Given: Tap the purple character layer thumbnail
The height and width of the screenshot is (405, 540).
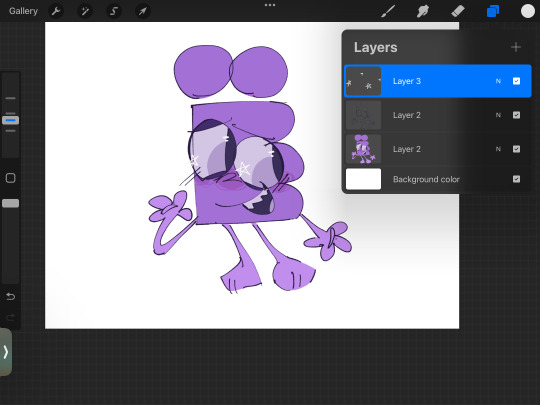Looking at the screenshot, I should coord(363,149).
